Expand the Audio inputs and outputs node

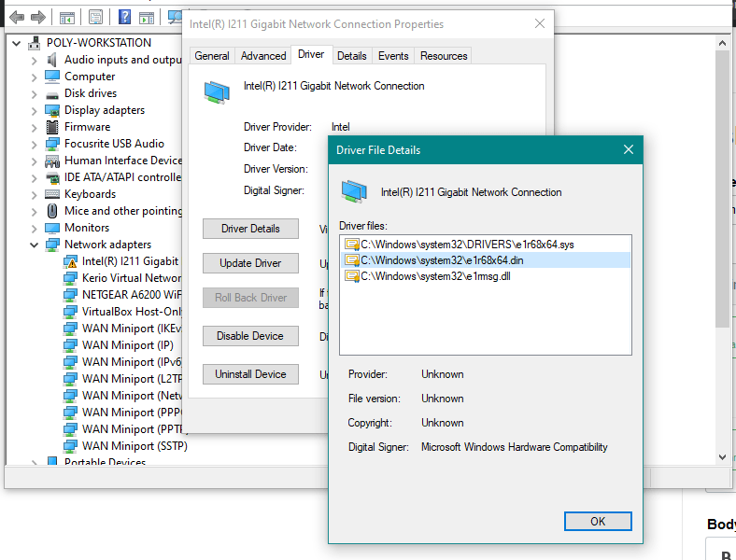tap(34, 61)
